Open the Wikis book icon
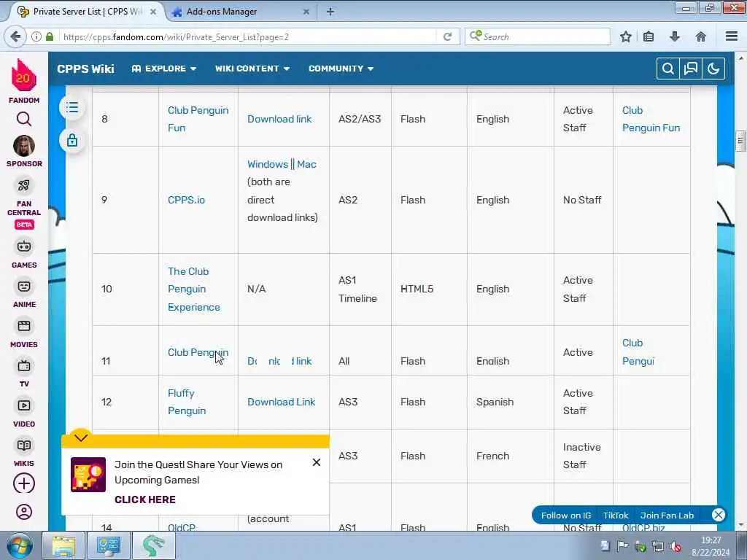The width and height of the screenshot is (747, 560). point(24,446)
